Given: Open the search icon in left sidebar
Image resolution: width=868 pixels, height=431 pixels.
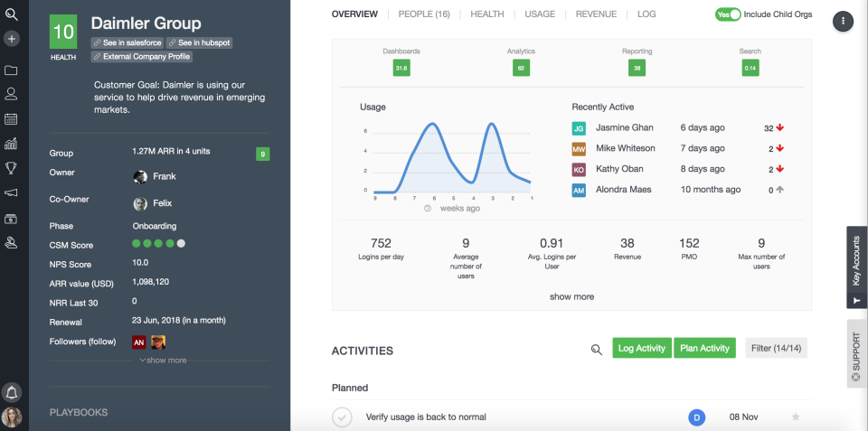Looking at the screenshot, I should click(x=11, y=14).
